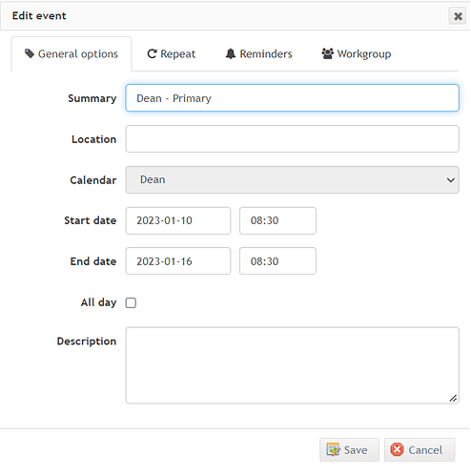Click the calendar Save icon
The width and height of the screenshot is (471, 476).
tap(333, 449)
